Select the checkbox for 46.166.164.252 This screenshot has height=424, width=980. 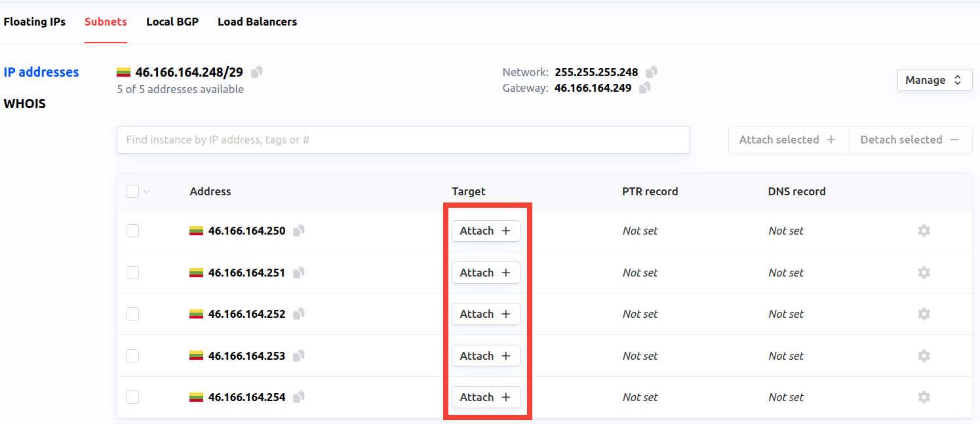[133, 314]
